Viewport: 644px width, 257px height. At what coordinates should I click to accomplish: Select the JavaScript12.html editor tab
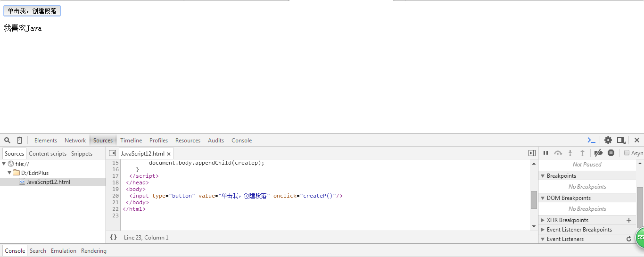[x=143, y=154]
